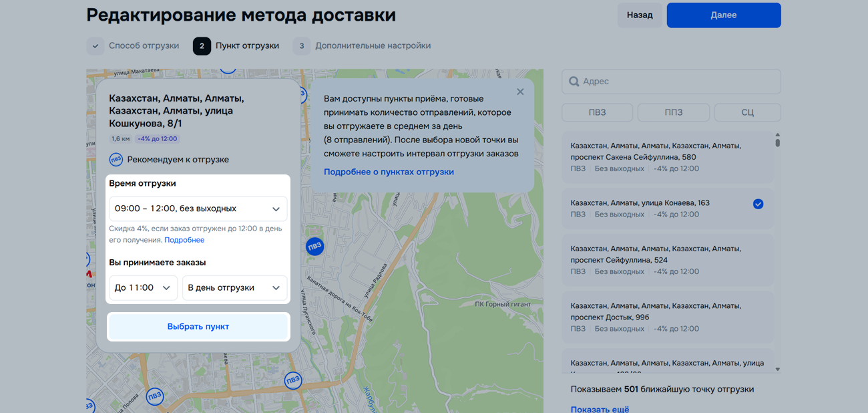Image resolution: width=868 pixels, height=413 pixels.
Task: Open the "Подробнее о пунктах отгрузки" link
Action: click(389, 172)
